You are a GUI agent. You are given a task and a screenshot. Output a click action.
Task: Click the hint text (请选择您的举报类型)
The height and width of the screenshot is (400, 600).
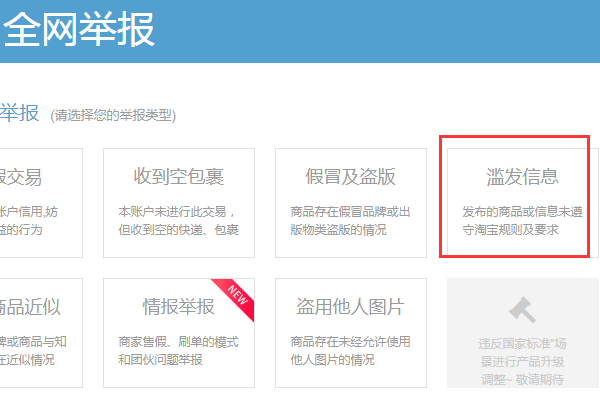[113, 116]
